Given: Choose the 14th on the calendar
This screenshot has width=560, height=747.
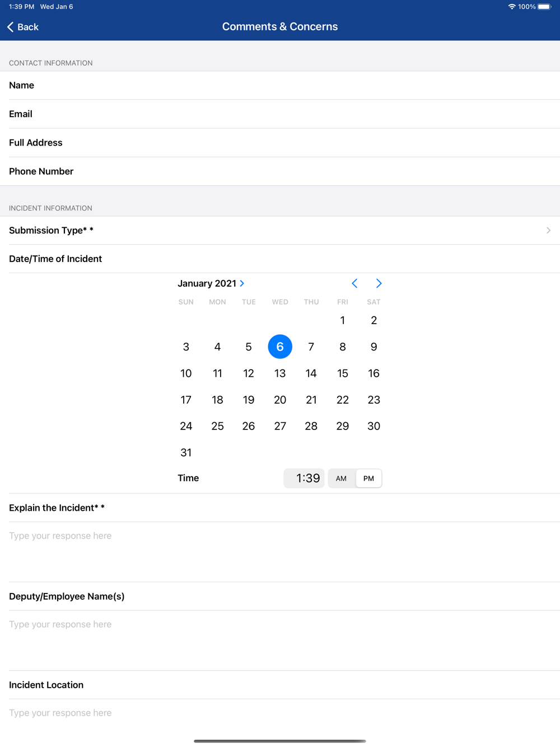Looking at the screenshot, I should click(x=311, y=373).
